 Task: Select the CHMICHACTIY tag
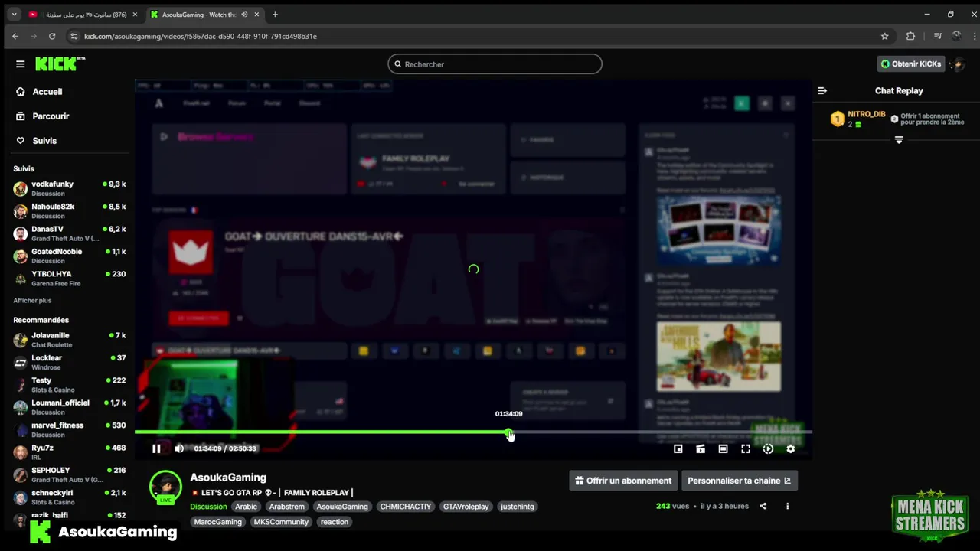406,507
